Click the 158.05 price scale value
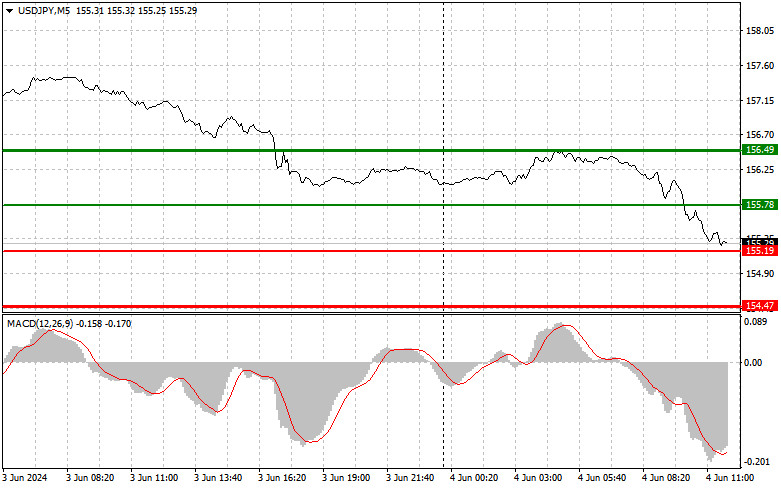 coord(760,31)
